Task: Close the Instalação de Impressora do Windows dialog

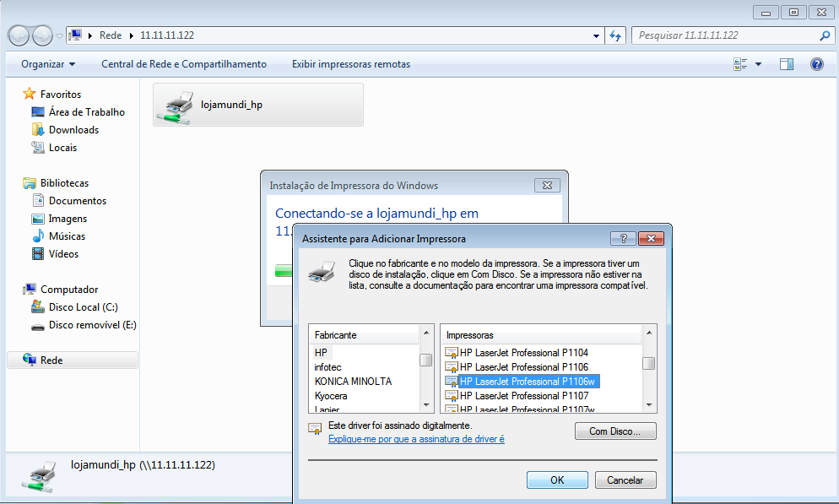Action: pyautogui.click(x=548, y=185)
